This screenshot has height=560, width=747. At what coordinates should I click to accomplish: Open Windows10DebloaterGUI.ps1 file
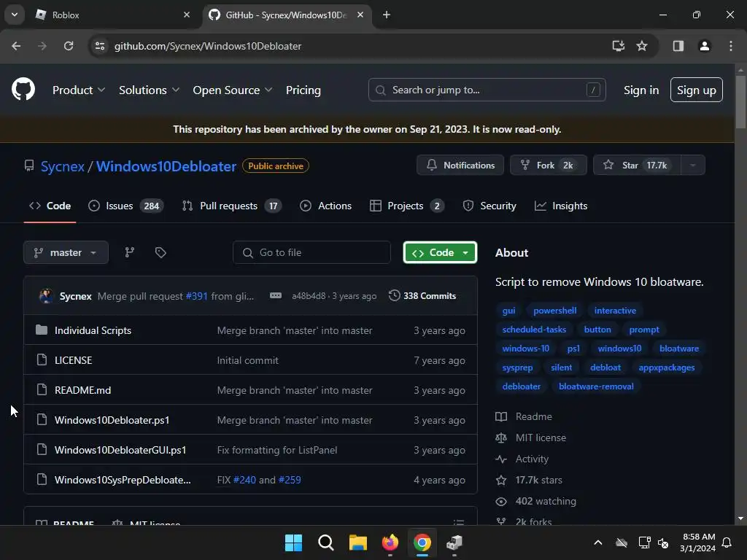(x=120, y=450)
